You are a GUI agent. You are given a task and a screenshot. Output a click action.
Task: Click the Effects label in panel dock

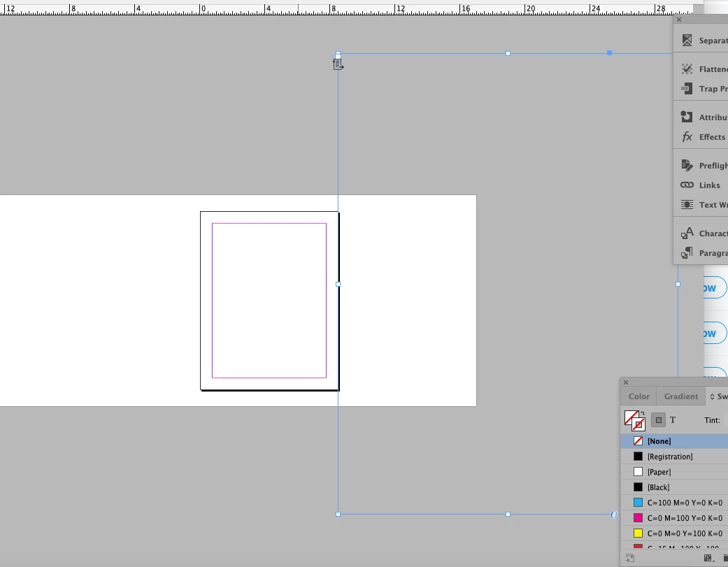point(712,137)
